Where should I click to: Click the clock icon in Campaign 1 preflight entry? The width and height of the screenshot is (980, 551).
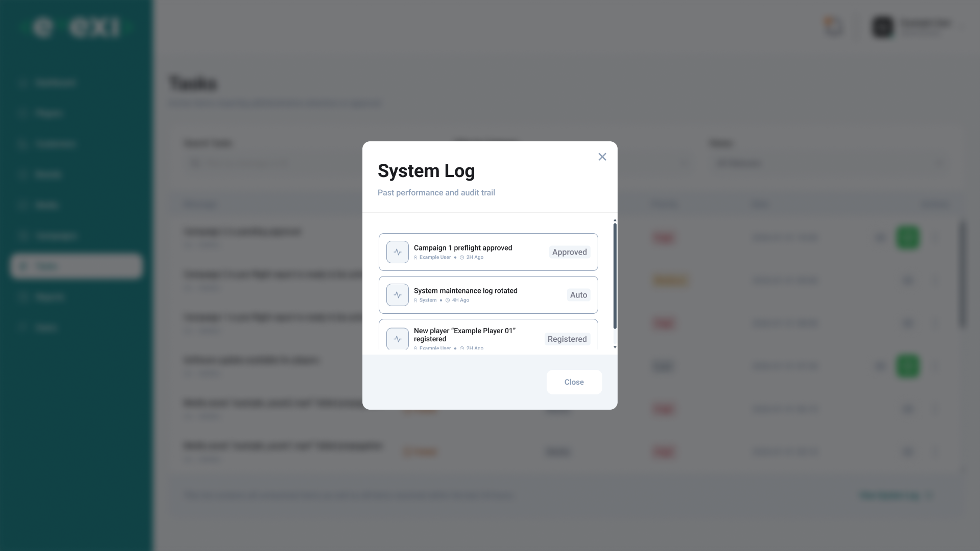pos(462,258)
